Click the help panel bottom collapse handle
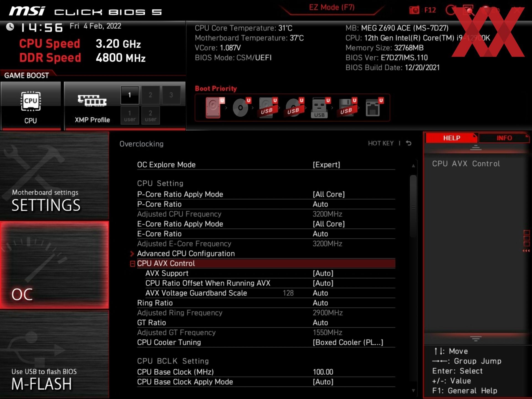Screen dimensions: 532x399 [x=476, y=339]
